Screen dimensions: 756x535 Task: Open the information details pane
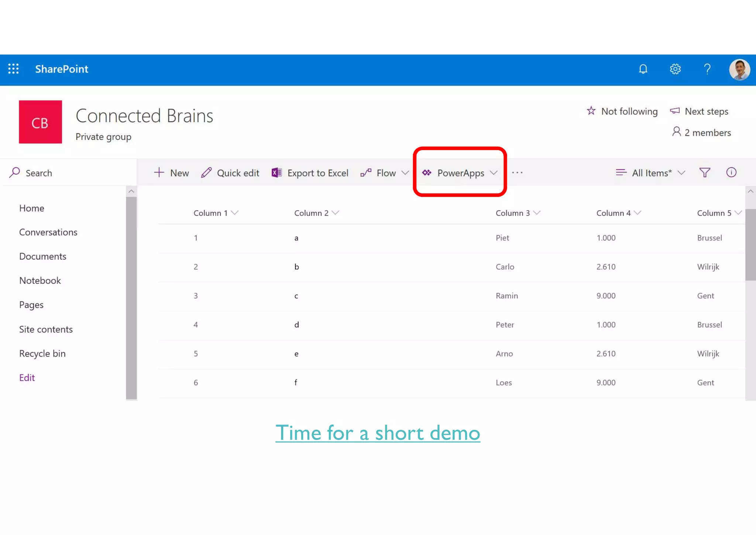[731, 173]
